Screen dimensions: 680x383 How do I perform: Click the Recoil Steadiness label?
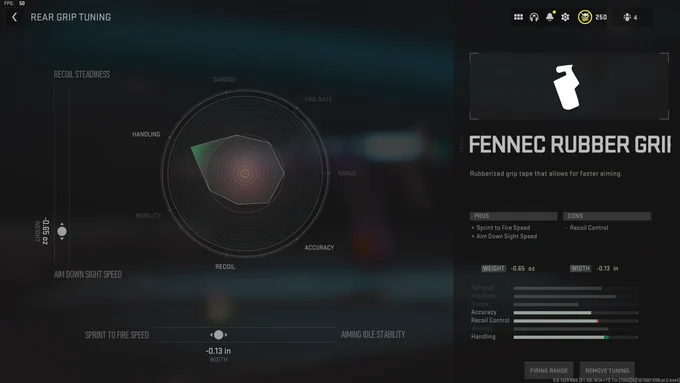(x=82, y=74)
